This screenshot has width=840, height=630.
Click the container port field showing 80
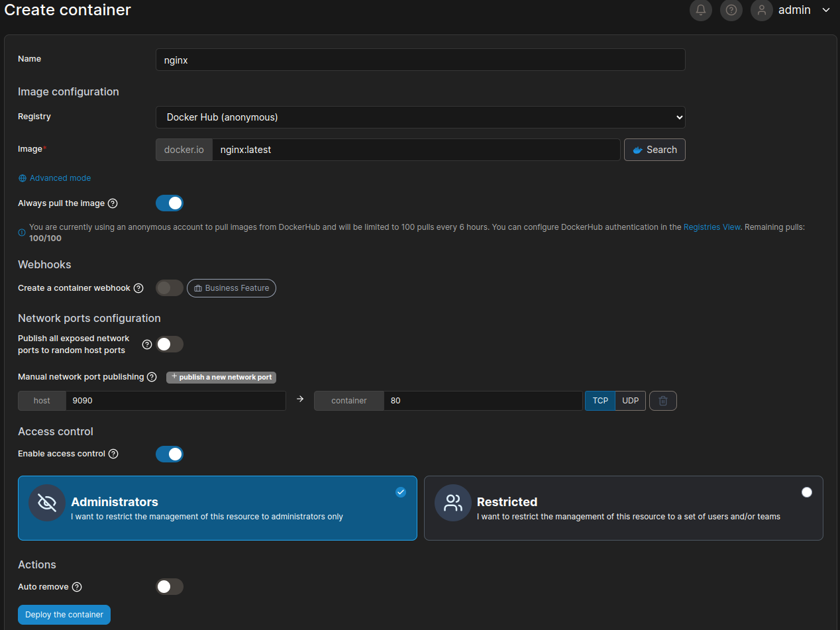(x=483, y=401)
